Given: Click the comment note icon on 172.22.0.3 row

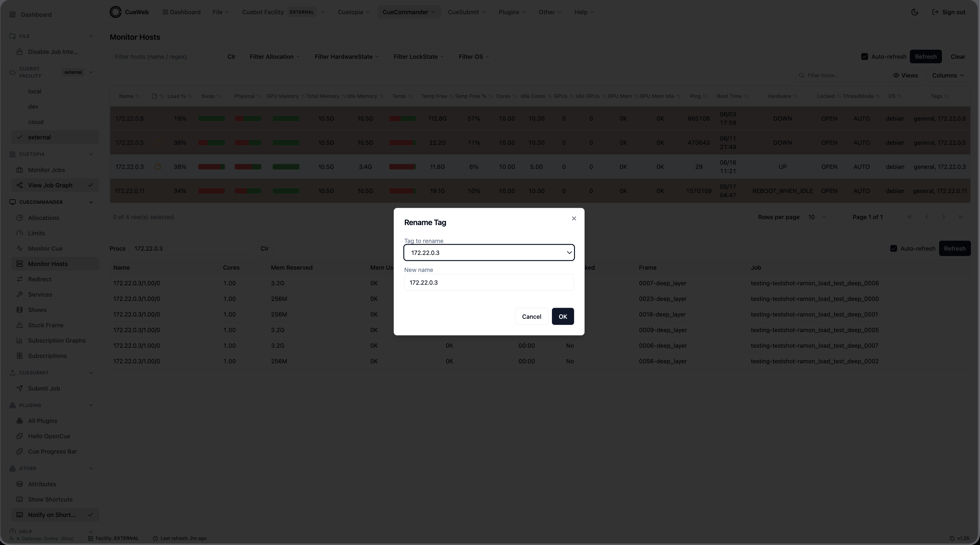Looking at the screenshot, I should (x=158, y=166).
